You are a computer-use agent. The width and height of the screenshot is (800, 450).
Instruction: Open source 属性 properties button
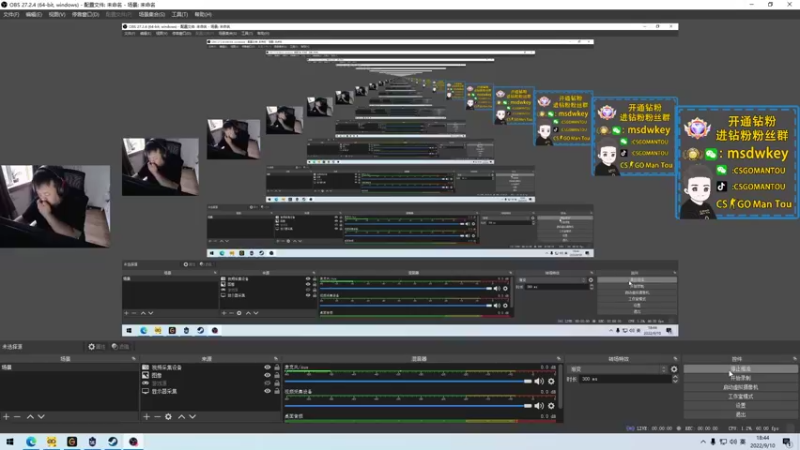(x=96, y=346)
